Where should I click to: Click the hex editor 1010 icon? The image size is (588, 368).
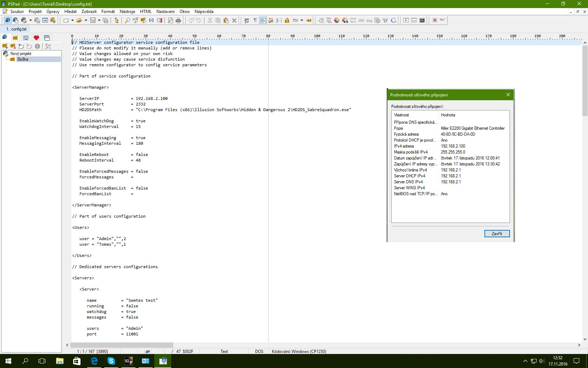(x=414, y=20)
